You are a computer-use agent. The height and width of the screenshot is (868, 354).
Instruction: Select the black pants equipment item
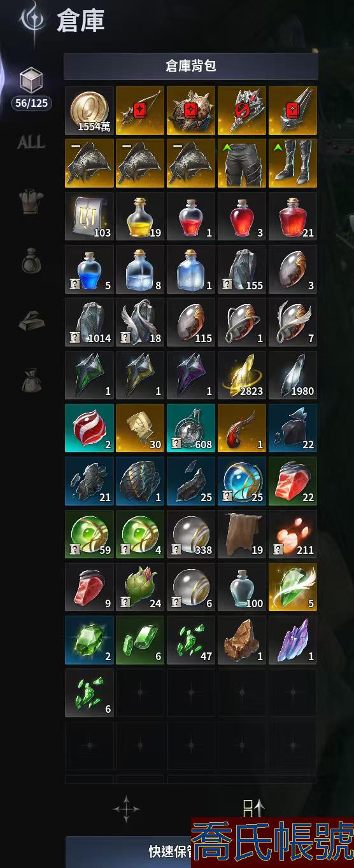click(x=242, y=163)
